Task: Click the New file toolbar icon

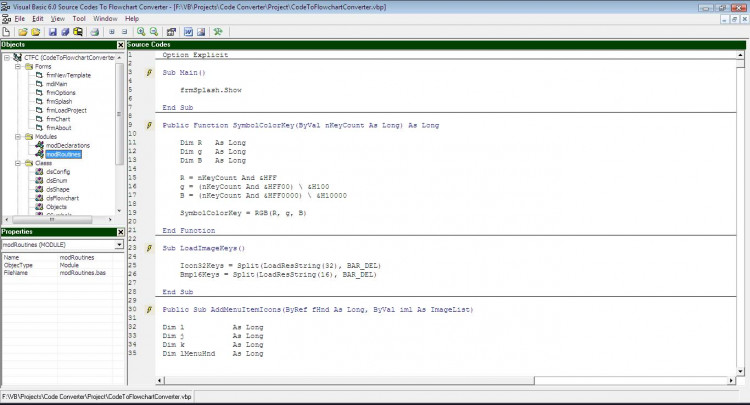Action: [8, 31]
